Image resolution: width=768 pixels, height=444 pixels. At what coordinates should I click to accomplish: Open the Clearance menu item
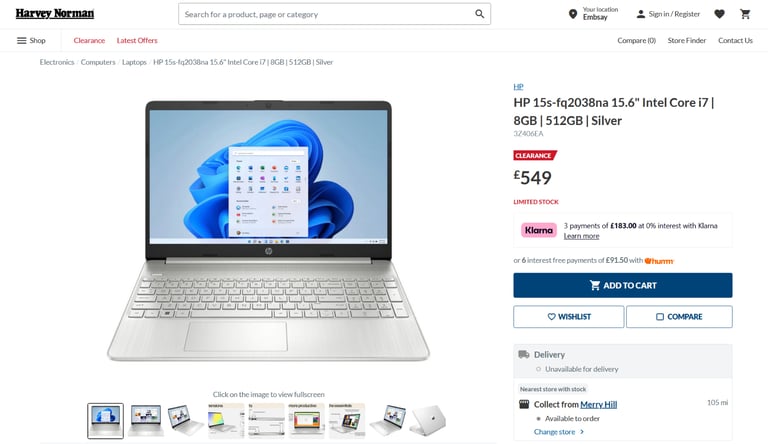point(89,41)
